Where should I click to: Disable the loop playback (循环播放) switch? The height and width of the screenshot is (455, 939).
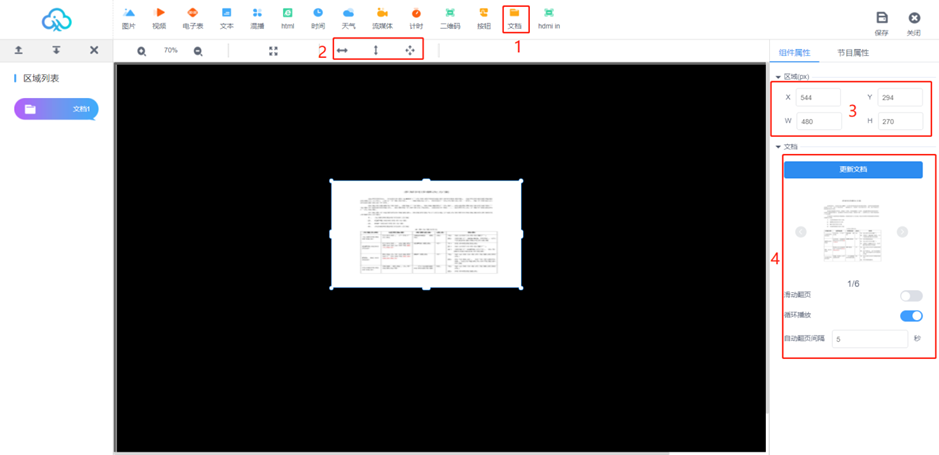(x=910, y=316)
